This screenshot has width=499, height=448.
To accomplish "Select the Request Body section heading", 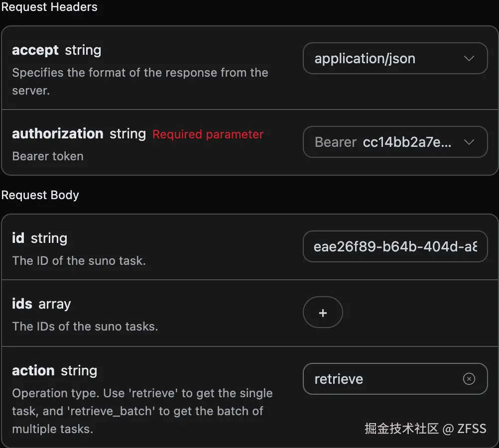I will (x=40, y=195).
